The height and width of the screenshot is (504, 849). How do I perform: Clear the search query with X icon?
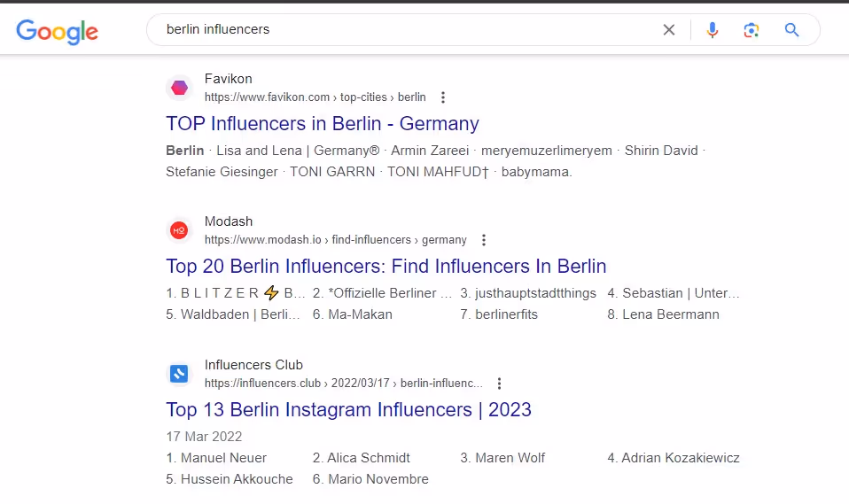point(669,30)
